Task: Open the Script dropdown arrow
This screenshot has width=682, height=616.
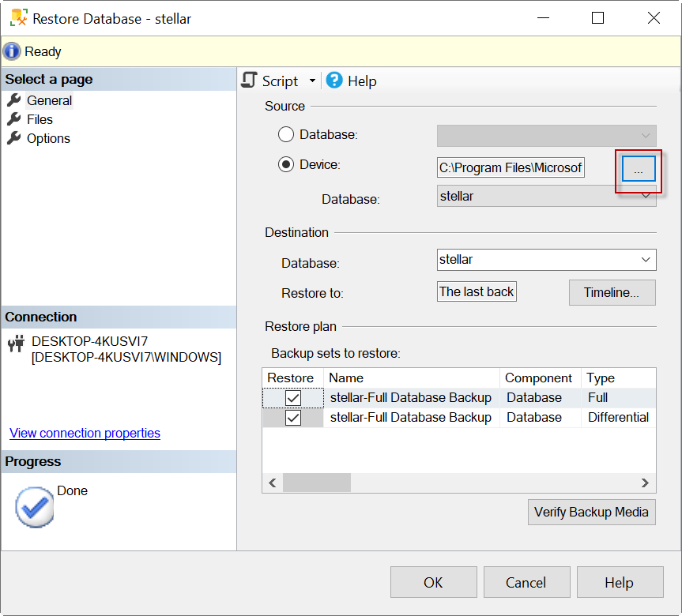Action: 312,81
